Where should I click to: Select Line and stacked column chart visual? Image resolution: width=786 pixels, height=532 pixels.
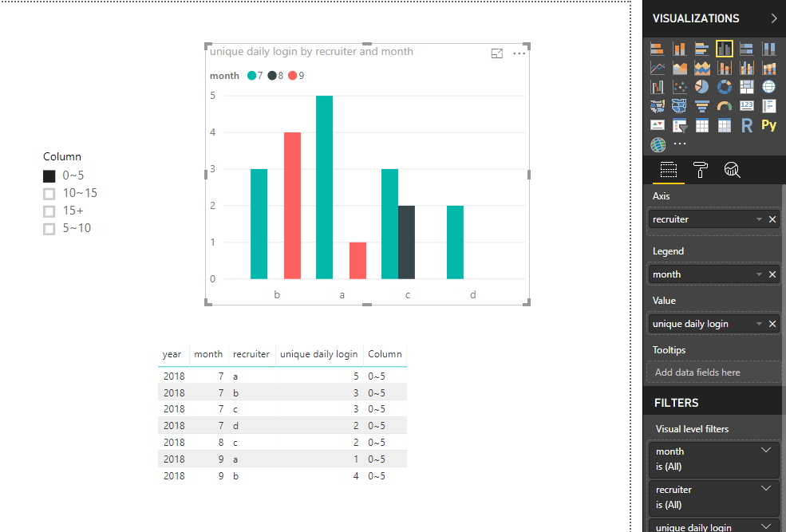(725, 68)
